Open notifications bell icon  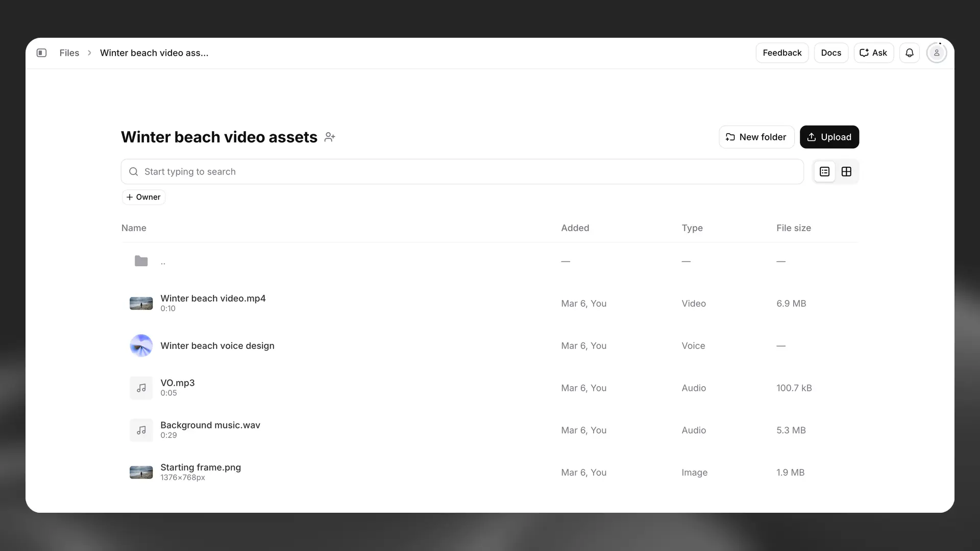pyautogui.click(x=910, y=53)
